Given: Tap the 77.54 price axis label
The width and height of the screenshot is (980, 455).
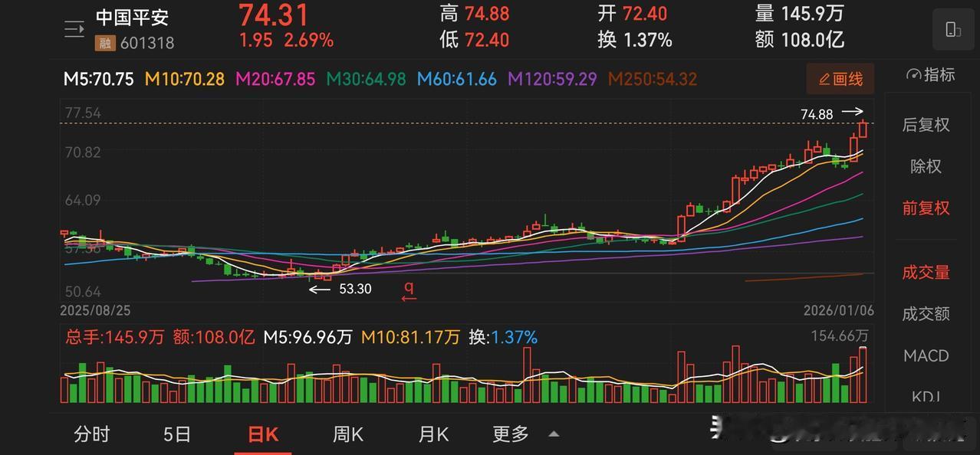Looking at the screenshot, I should (83, 113).
